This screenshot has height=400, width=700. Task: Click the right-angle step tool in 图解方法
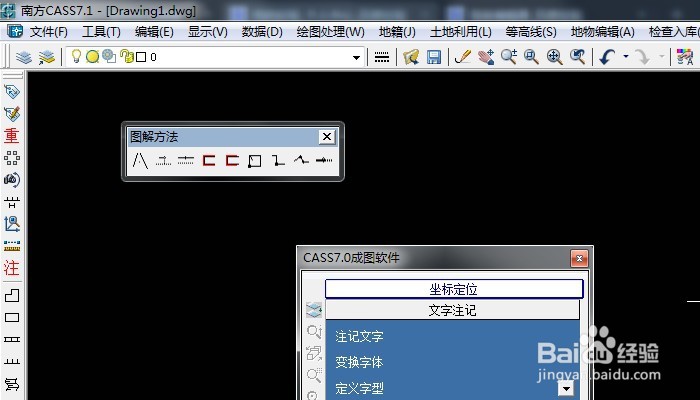(278, 160)
